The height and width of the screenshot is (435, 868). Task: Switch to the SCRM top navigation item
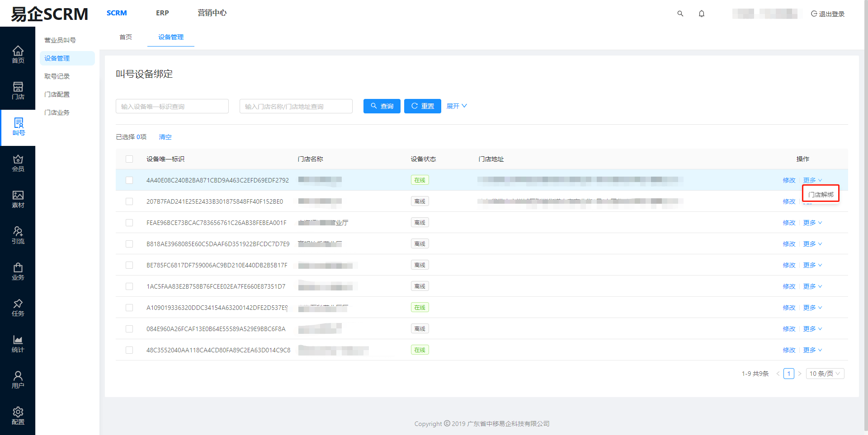point(117,13)
